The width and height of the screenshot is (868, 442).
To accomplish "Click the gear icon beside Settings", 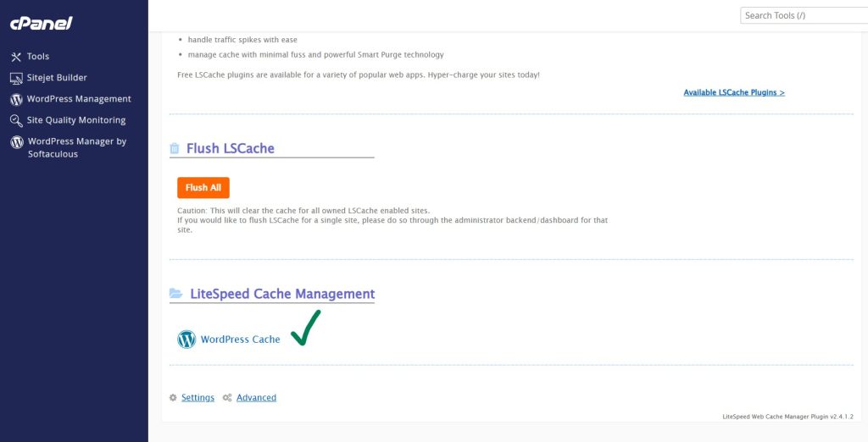I will pos(173,398).
